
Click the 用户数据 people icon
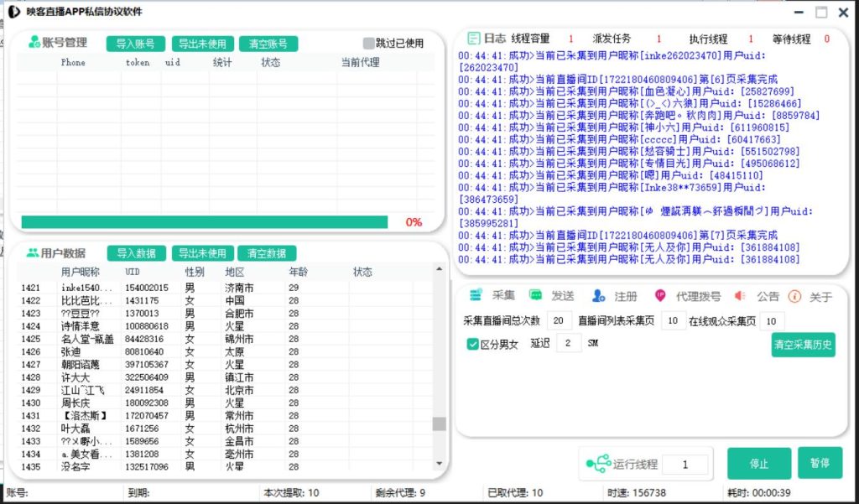click(x=33, y=252)
